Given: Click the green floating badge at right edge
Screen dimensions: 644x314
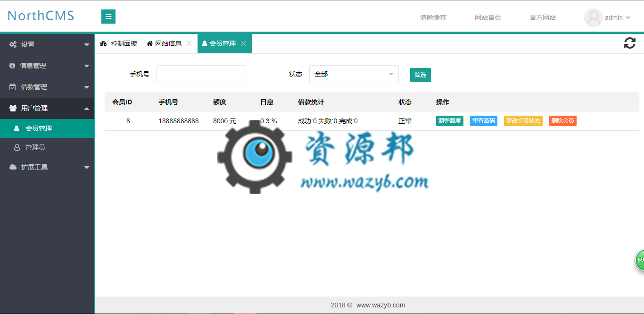Looking at the screenshot, I should tap(639, 260).
